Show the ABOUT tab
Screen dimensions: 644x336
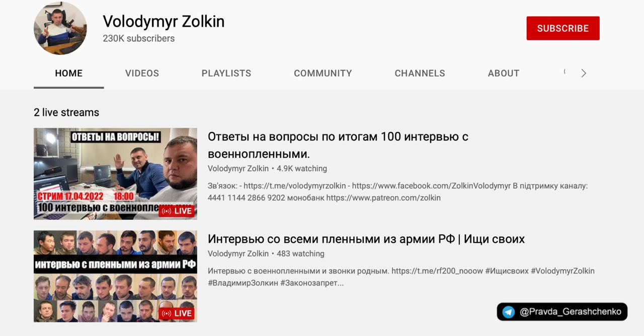click(x=504, y=73)
